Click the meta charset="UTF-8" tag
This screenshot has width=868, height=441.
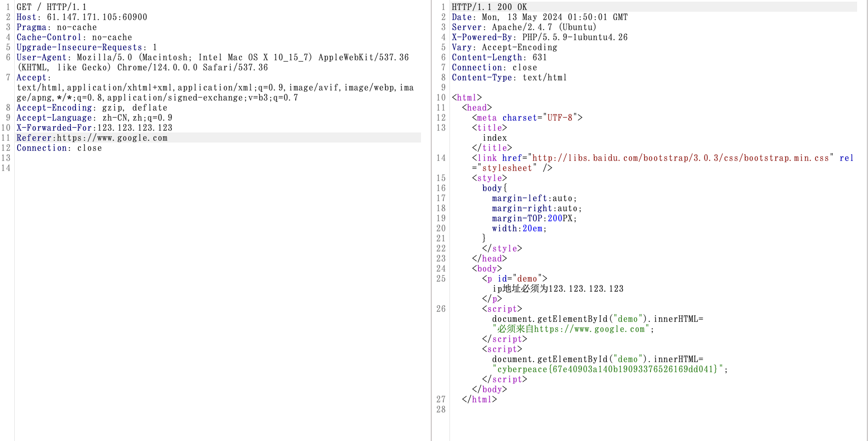pos(527,118)
